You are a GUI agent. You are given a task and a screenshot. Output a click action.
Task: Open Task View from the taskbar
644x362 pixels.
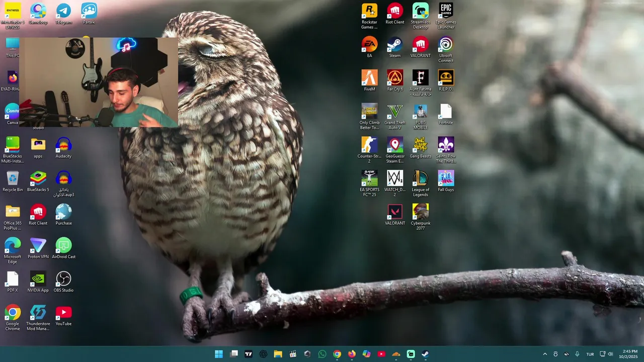pyautogui.click(x=234, y=354)
